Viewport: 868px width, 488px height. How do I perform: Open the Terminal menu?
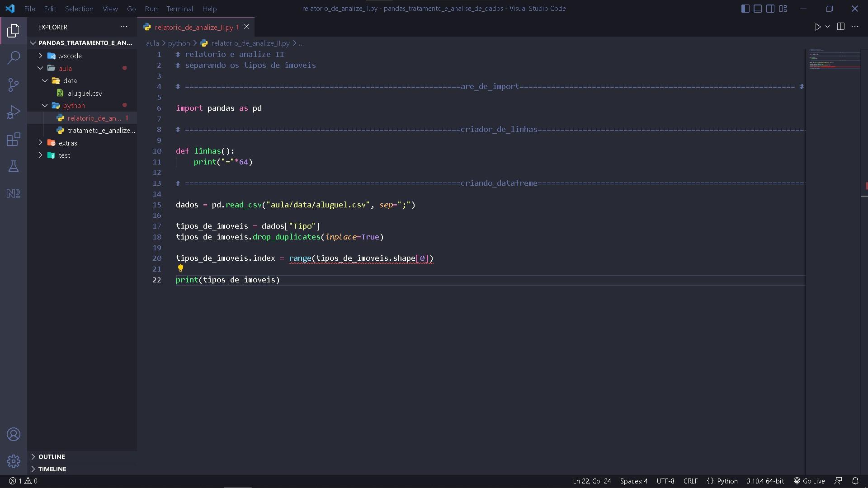click(x=179, y=9)
